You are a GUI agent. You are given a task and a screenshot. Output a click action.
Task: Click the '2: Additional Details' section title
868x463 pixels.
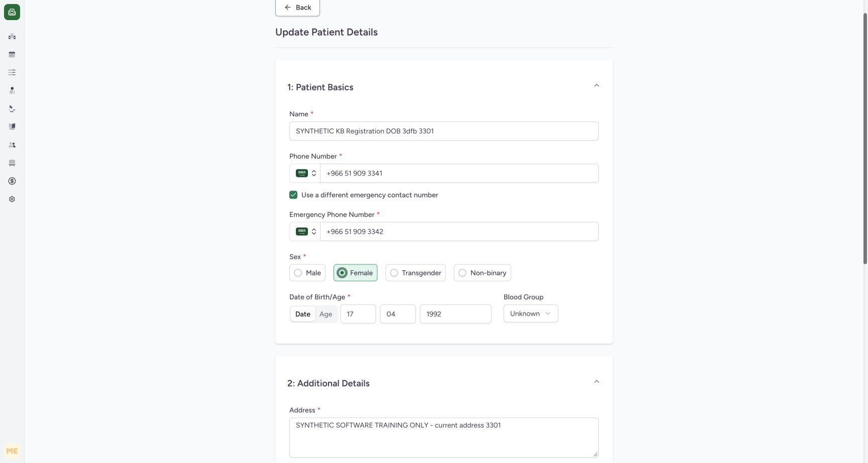pos(329,384)
